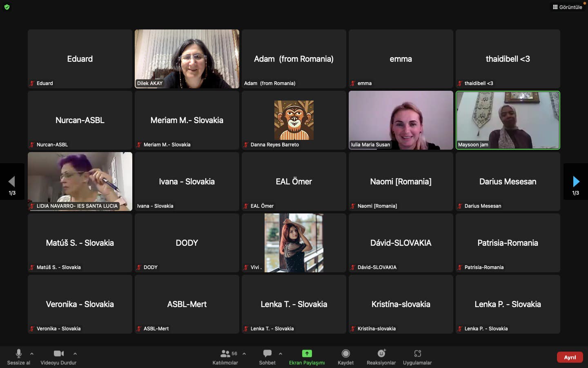The image size is (588, 368).
Task: Select Maysoon jam's video tile
Action: point(508,120)
